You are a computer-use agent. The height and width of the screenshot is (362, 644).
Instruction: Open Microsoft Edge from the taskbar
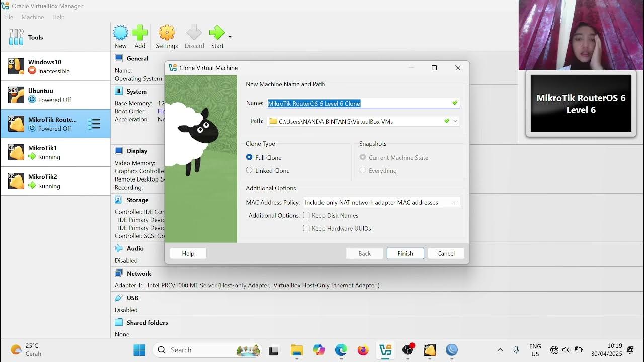341,350
